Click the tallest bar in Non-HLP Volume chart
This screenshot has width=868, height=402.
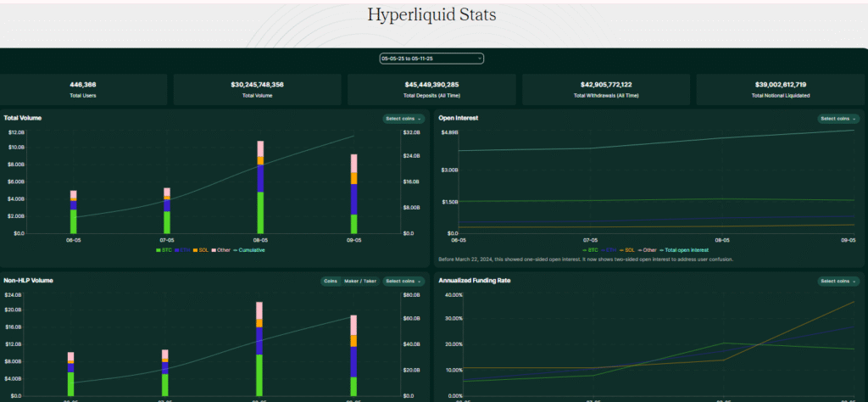pyautogui.click(x=259, y=349)
